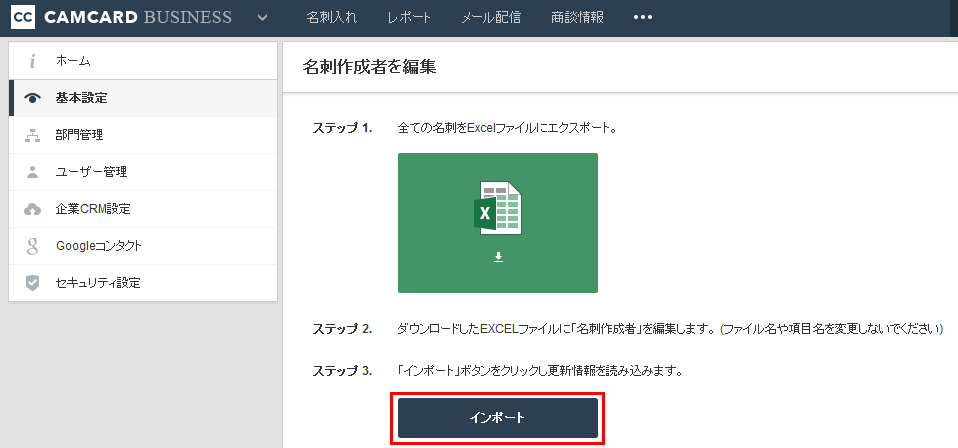Image resolution: width=958 pixels, height=448 pixels.
Task: Click the Google g icon
Action: click(x=32, y=246)
